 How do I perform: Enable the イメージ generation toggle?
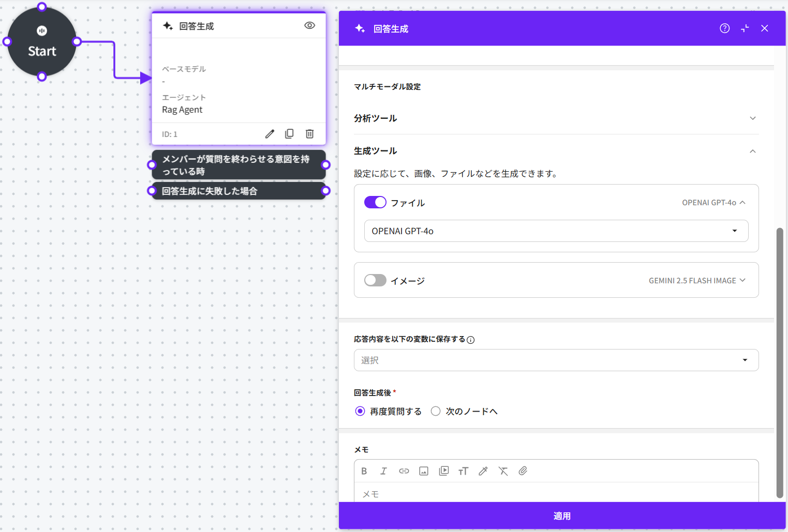(375, 280)
